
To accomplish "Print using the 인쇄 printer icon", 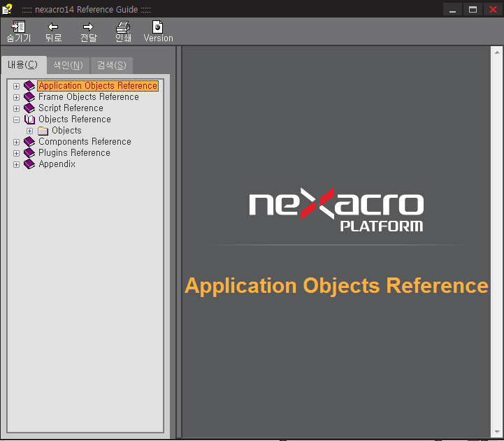I will [123, 27].
